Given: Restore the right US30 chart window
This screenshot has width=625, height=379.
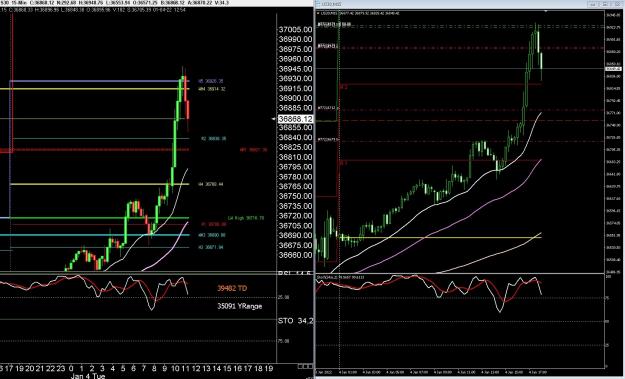Looking at the screenshot, I should point(605,4).
